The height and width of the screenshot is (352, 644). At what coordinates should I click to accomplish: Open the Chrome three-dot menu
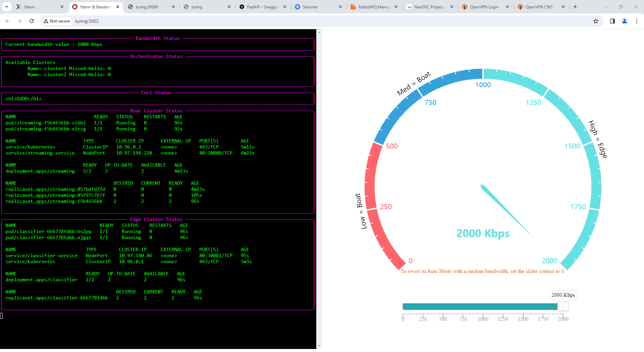[637, 21]
